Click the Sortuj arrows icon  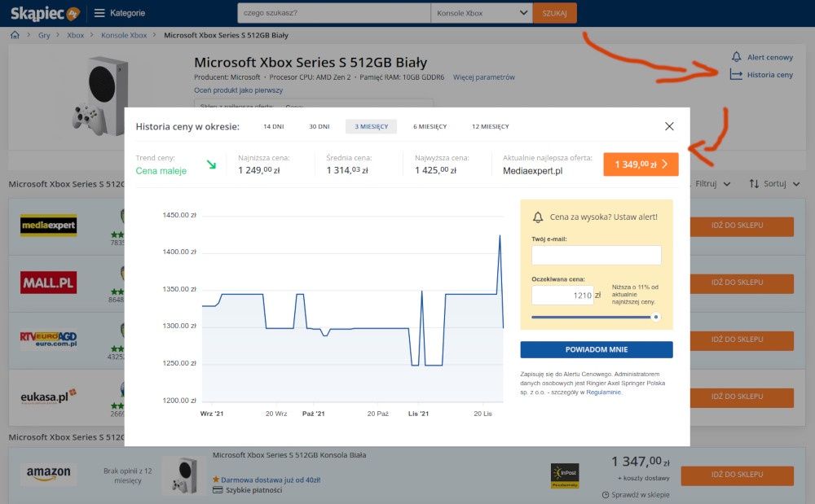754,184
